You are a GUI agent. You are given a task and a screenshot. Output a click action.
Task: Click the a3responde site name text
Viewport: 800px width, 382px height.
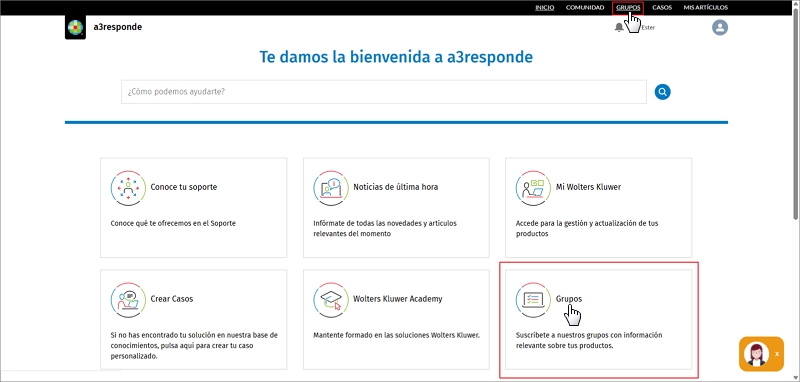117,28
